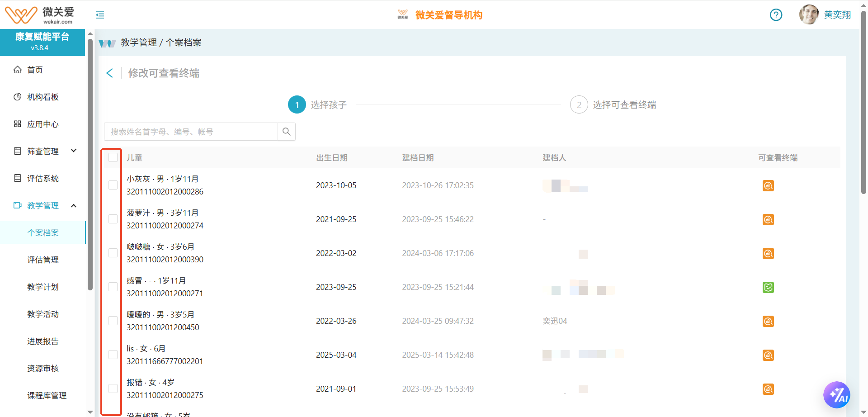This screenshot has width=868, height=417.
Task: Check the box for 菠萝汁
Action: [x=113, y=219]
